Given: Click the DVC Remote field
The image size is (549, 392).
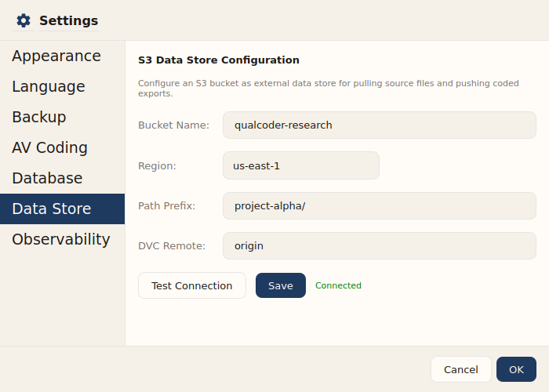Looking at the screenshot, I should point(379,245).
